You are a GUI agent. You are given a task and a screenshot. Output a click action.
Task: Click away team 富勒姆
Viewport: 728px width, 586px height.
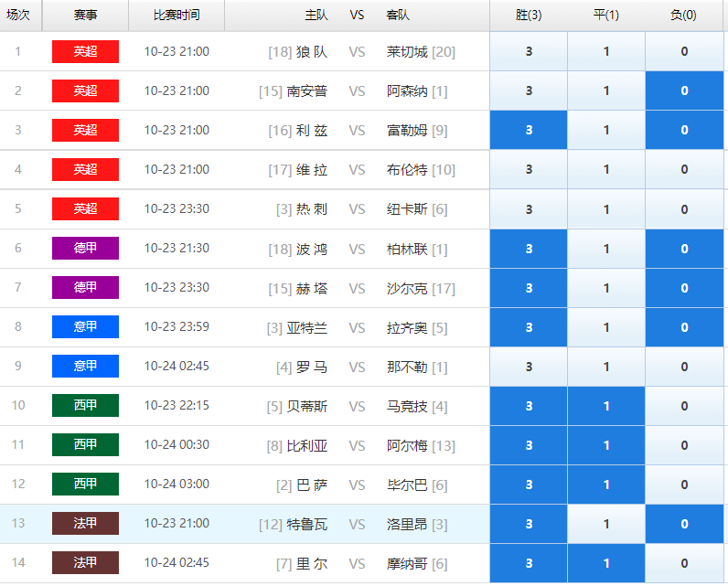coord(407,131)
